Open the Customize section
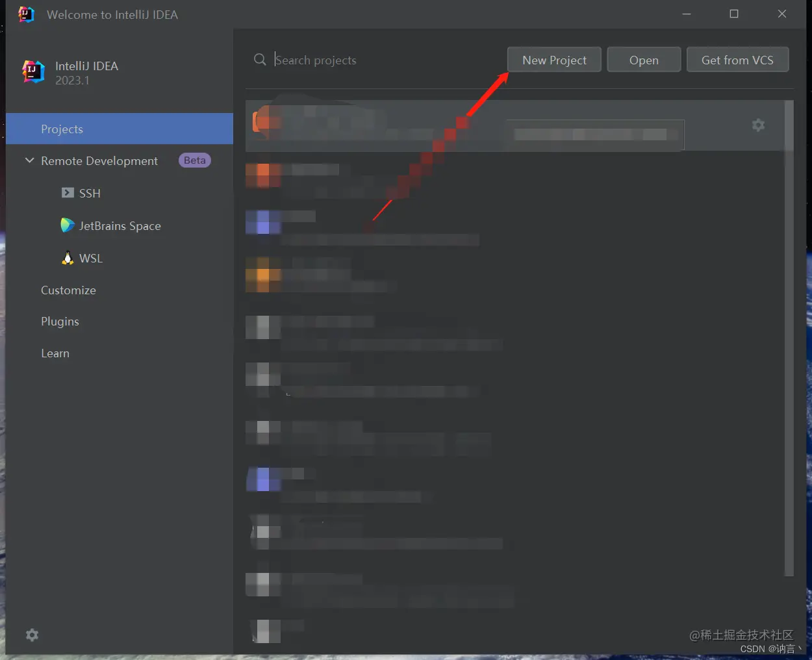 (68, 290)
